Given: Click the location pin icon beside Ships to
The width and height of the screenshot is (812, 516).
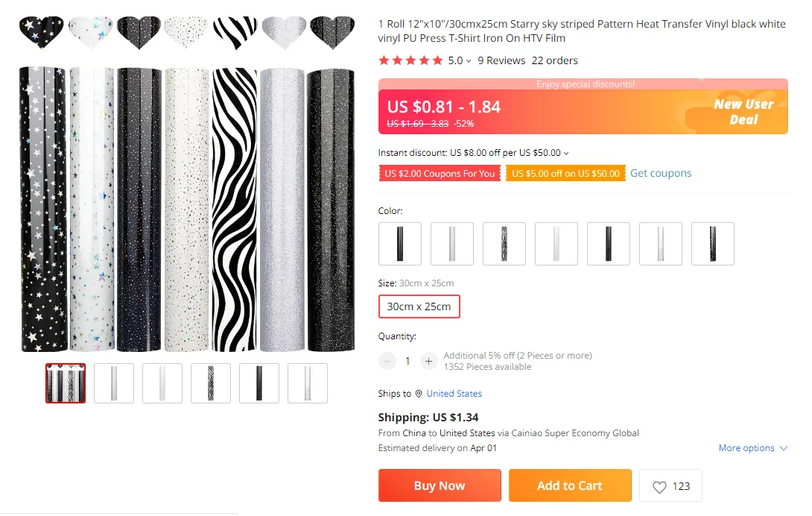Looking at the screenshot, I should click(419, 394).
